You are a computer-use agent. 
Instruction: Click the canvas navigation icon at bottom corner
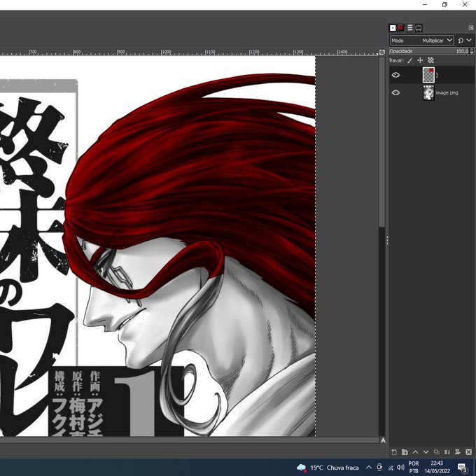click(382, 440)
